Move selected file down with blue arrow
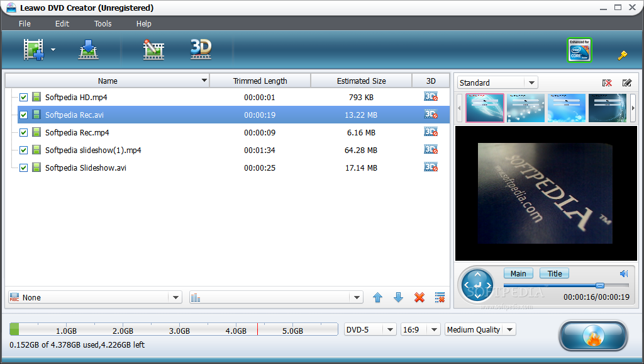644x364 pixels. tap(398, 297)
